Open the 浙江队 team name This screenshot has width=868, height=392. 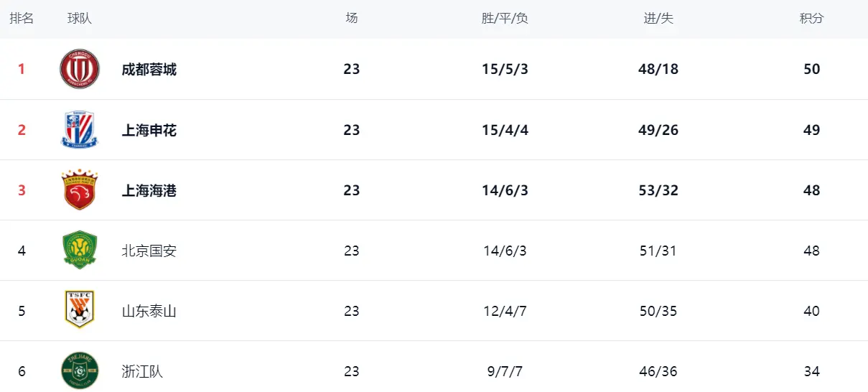142,371
